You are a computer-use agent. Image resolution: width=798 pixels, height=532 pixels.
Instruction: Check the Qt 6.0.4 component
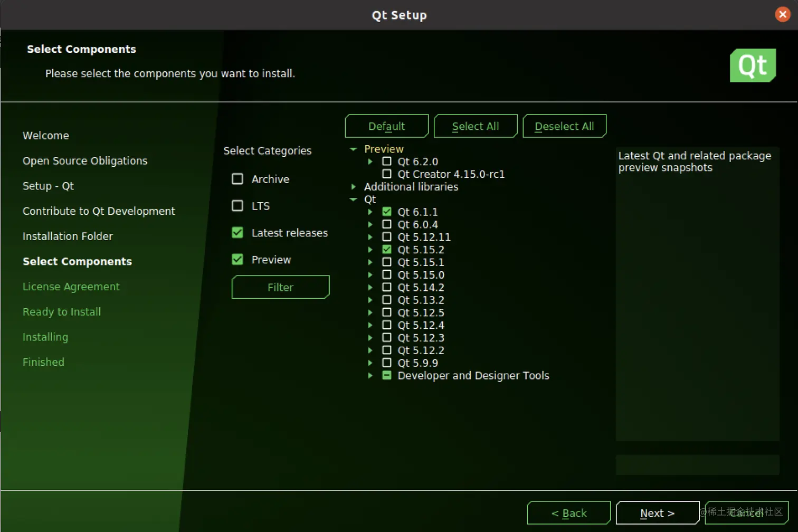[x=387, y=224]
